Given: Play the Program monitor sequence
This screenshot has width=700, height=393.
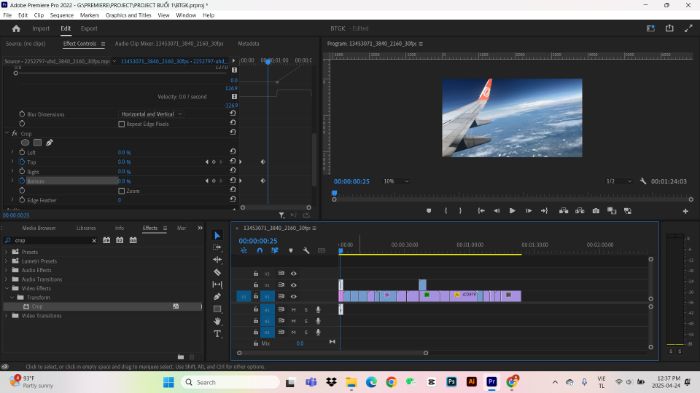Looking at the screenshot, I should 512,211.
